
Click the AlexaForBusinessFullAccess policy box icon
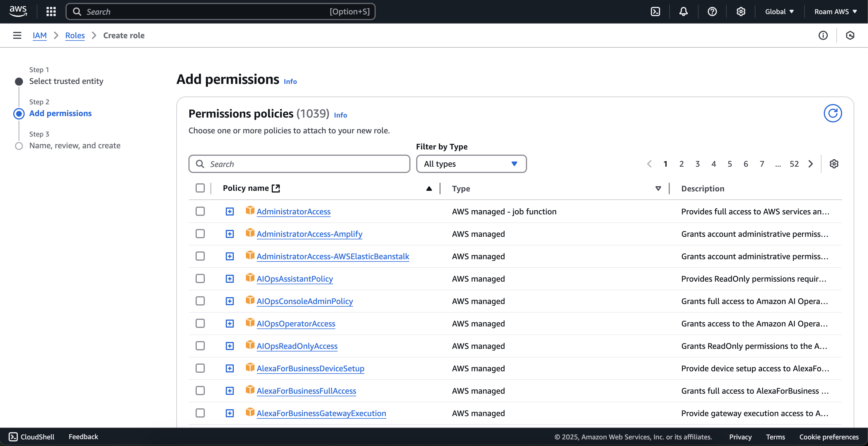[250, 390]
